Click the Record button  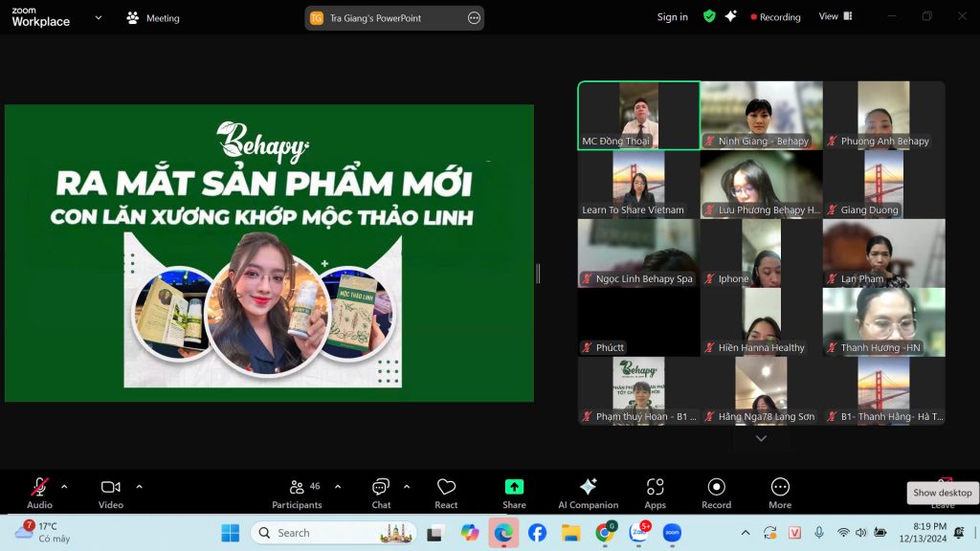tap(716, 493)
